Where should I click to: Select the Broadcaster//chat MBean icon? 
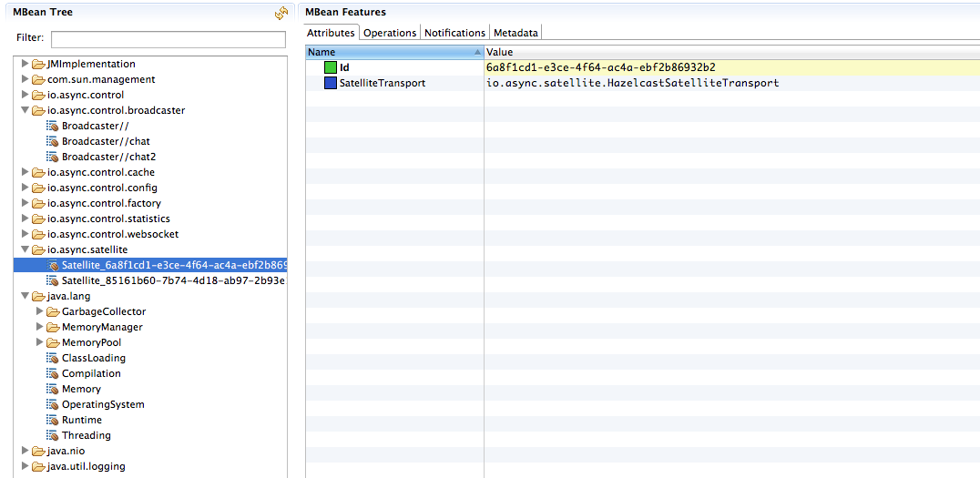click(x=53, y=141)
